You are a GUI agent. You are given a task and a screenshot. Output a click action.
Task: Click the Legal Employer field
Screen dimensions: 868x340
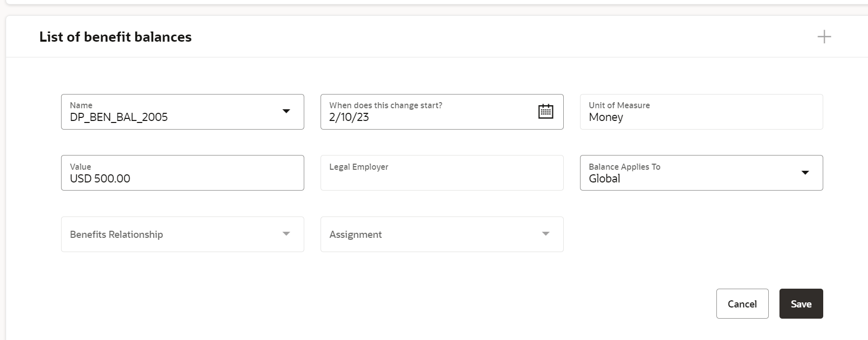[442, 173]
